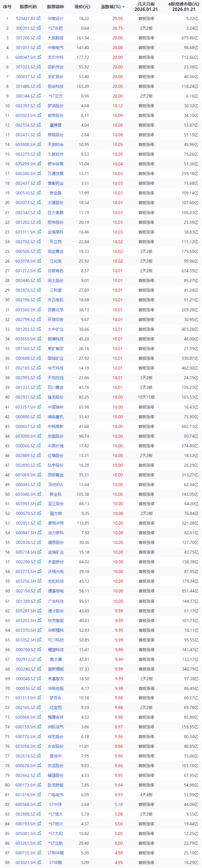Open chart icon next to 300391.SZ

[x=39, y=28]
